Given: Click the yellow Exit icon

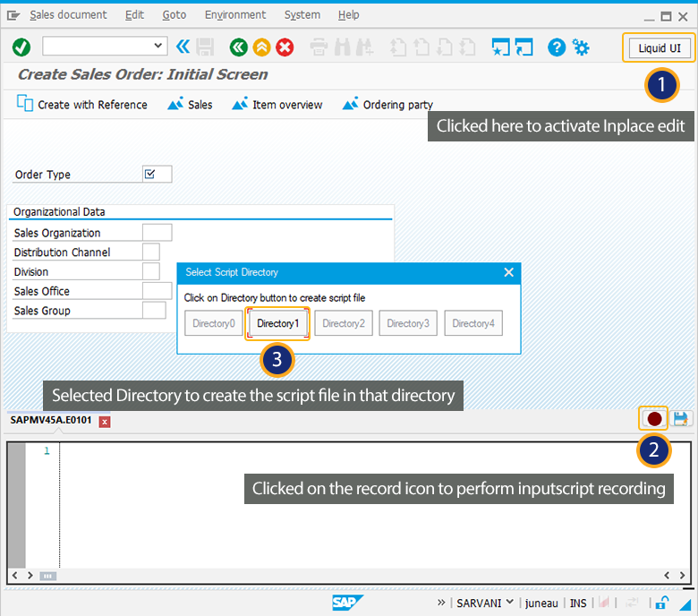Looking at the screenshot, I should coord(261,47).
